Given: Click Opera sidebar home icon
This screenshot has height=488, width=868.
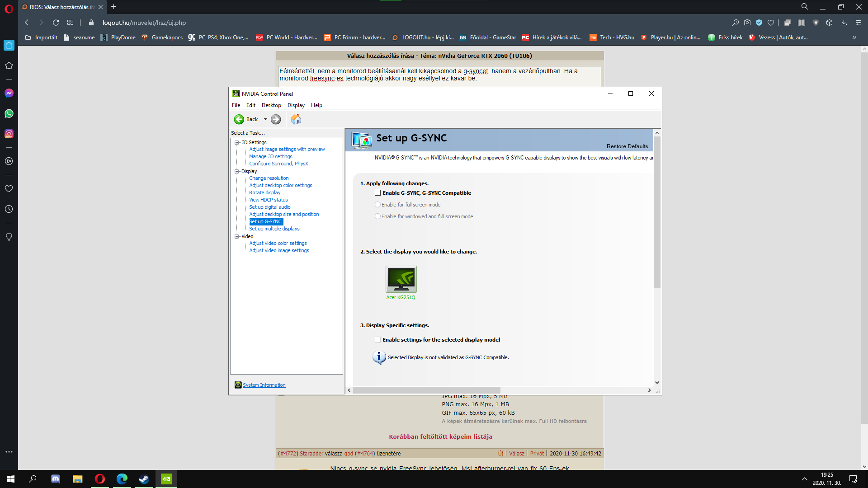Looking at the screenshot, I should click(x=9, y=45).
